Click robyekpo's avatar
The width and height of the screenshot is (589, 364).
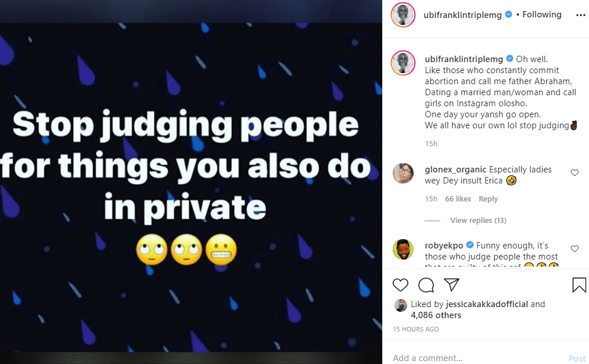(x=403, y=249)
